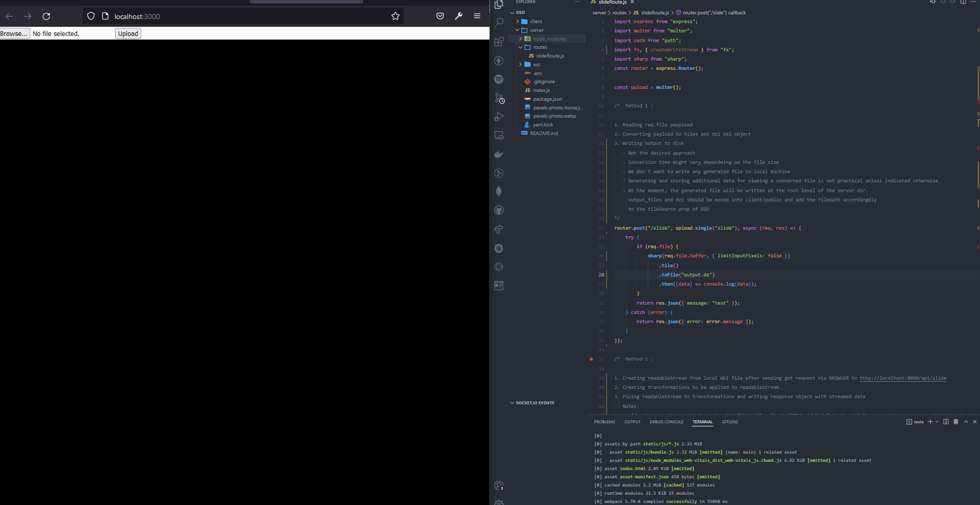The height and width of the screenshot is (505, 980).
Task: Open the Firefox application menu
Action: tap(477, 16)
